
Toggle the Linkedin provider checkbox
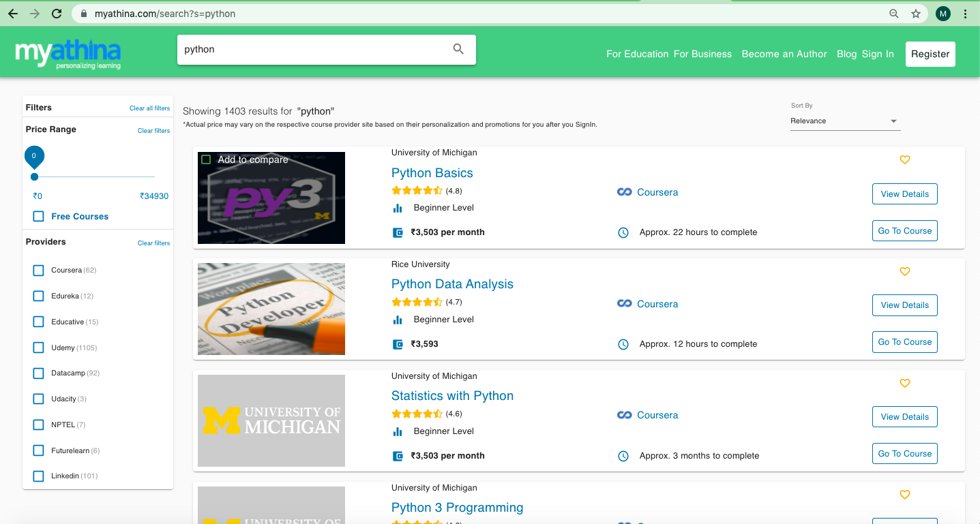pos(39,476)
